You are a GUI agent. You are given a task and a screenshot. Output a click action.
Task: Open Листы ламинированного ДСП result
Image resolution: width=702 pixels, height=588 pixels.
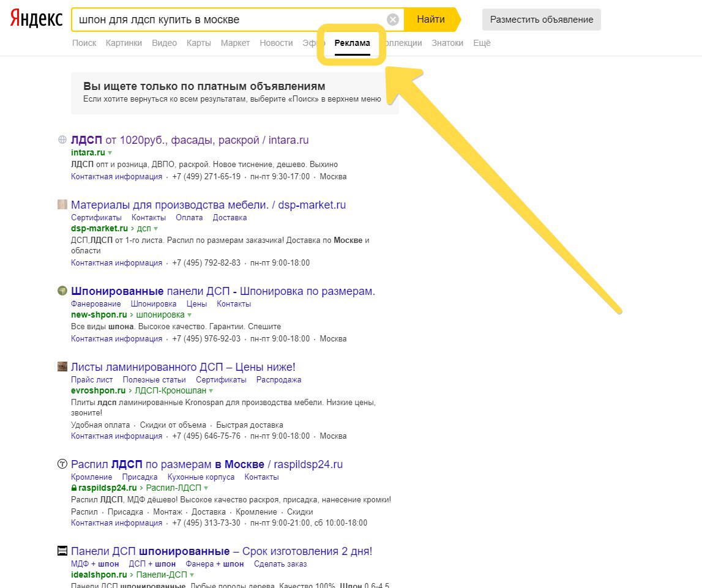click(183, 367)
